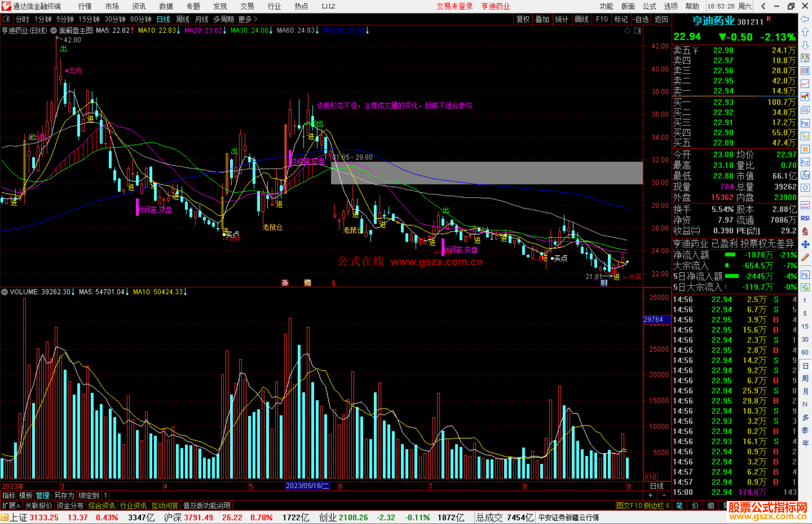Click the red trend line chart icon

point(805,84)
